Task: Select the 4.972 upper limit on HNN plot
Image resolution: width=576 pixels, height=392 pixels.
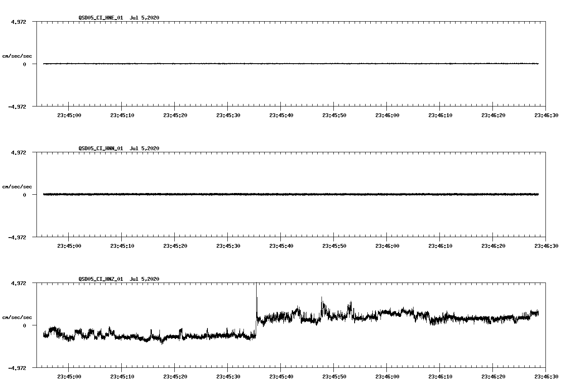Action: click(19, 152)
